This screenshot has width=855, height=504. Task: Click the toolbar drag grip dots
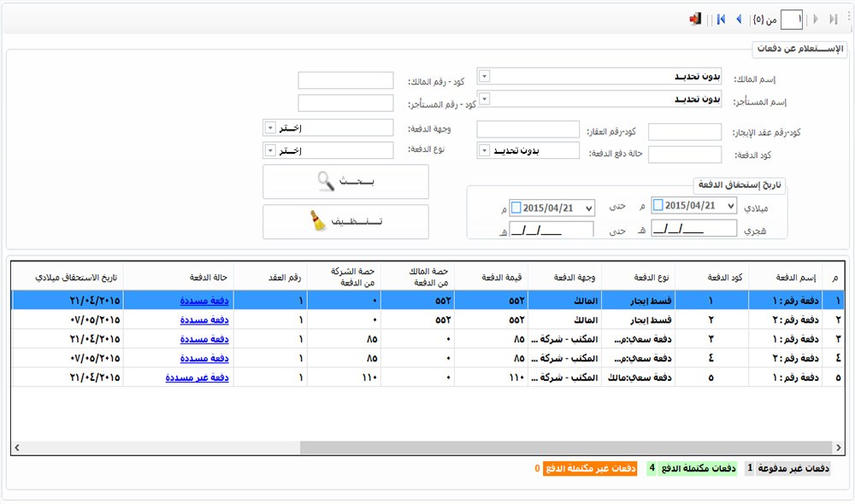click(848, 17)
